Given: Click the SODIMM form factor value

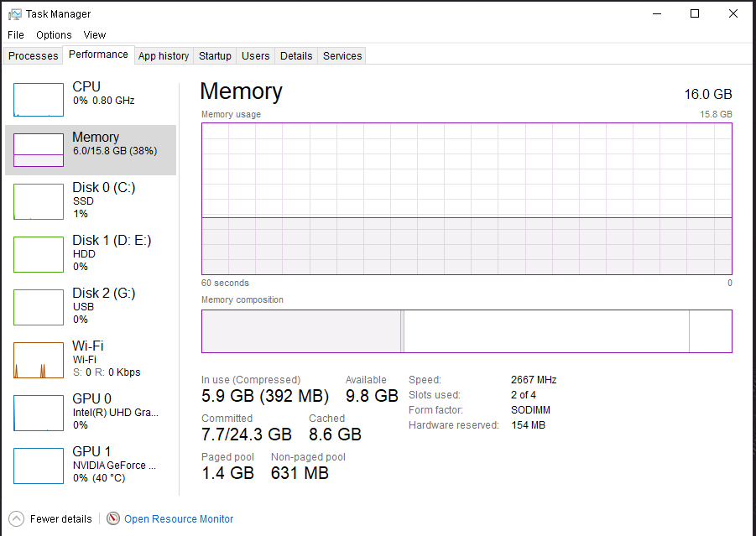Looking at the screenshot, I should coord(530,410).
